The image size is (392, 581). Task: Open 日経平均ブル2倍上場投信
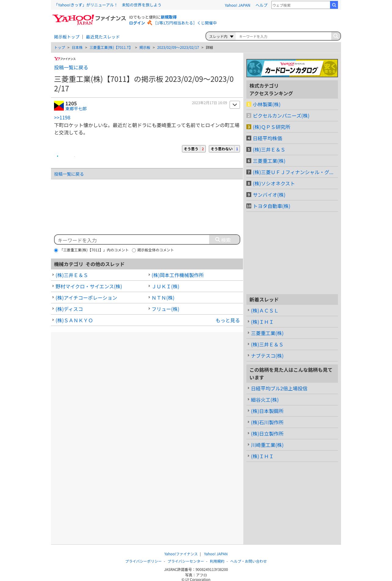click(279, 389)
